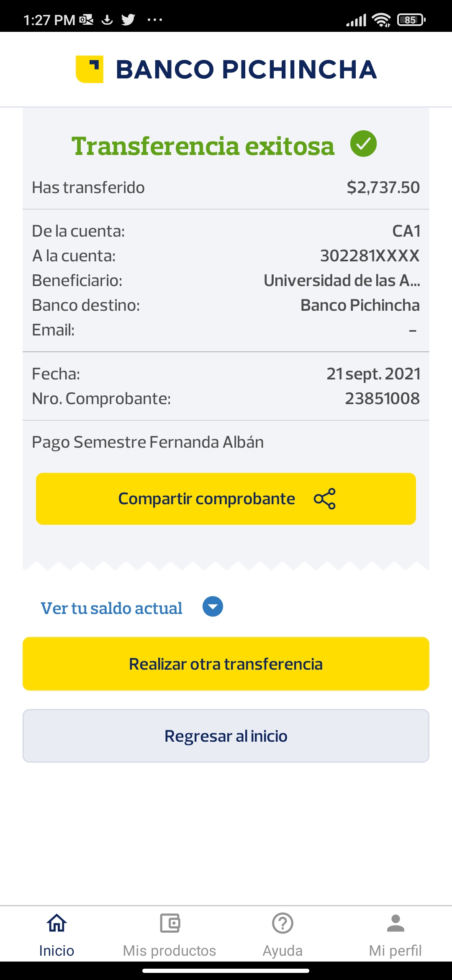The height and width of the screenshot is (980, 452).
Task: Switch to the Ayuda tab label
Action: click(282, 951)
